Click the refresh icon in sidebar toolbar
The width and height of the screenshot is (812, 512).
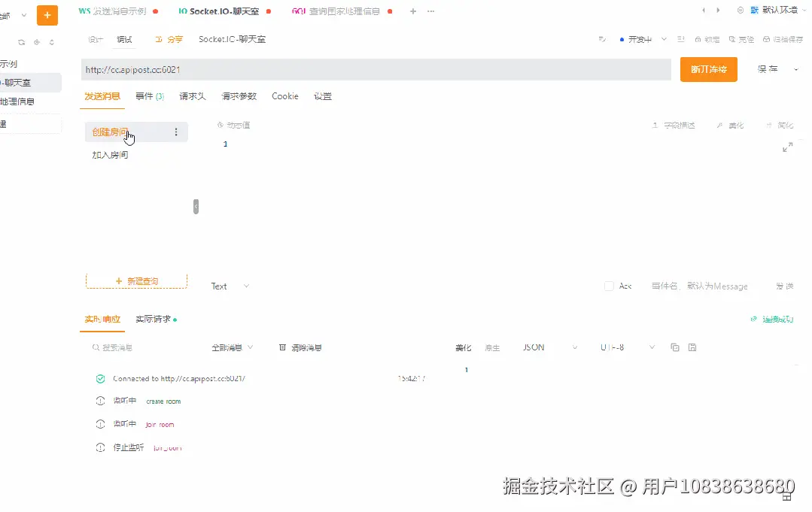coord(21,42)
